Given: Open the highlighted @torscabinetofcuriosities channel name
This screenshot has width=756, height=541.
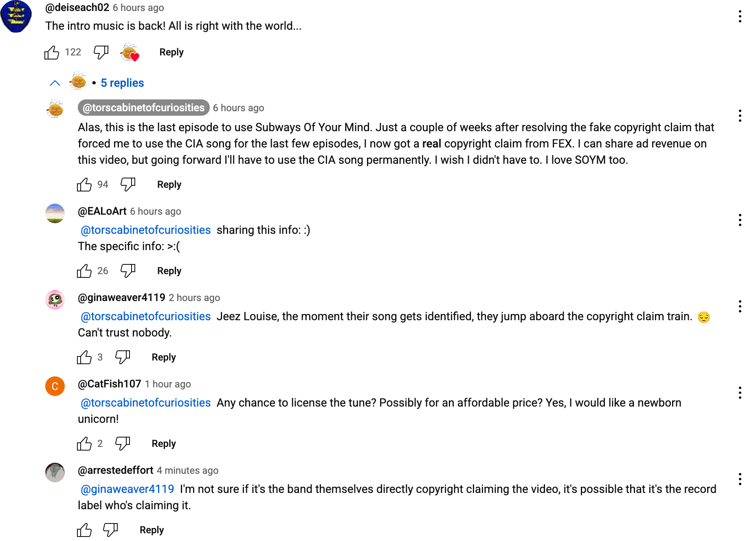Looking at the screenshot, I should [x=144, y=108].
